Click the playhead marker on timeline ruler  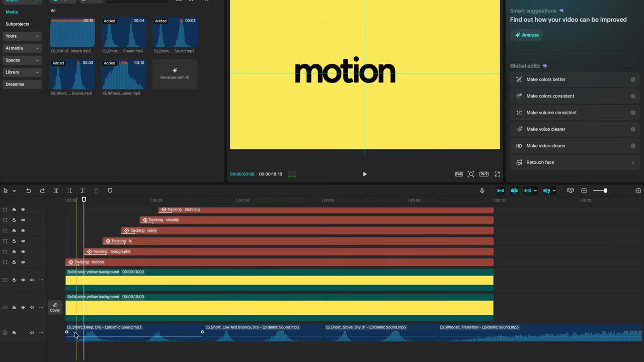click(84, 200)
